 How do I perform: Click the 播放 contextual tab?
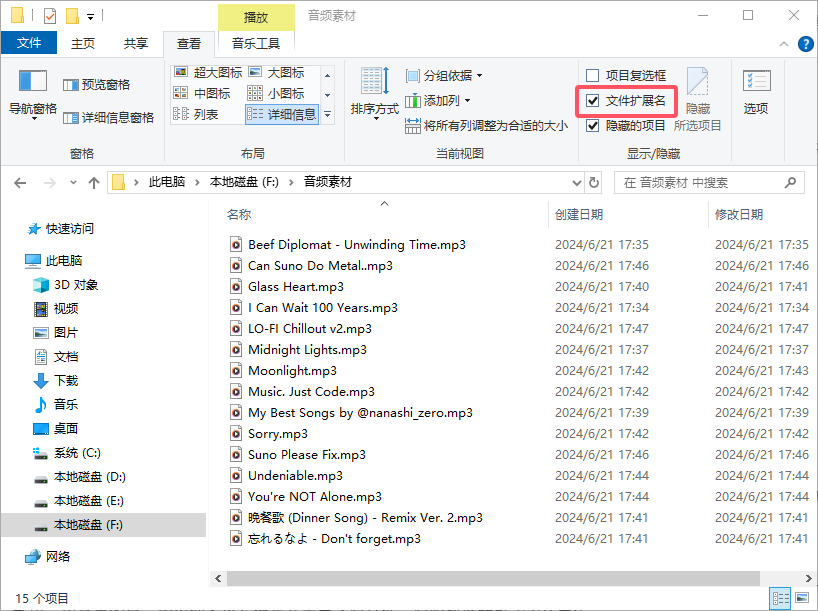pos(256,17)
